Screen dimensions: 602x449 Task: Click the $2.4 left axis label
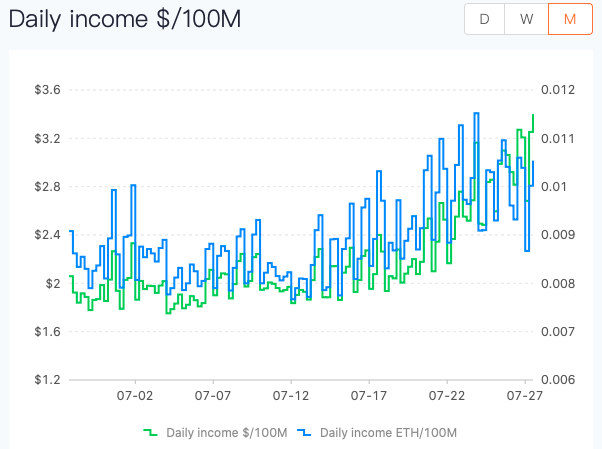48,235
